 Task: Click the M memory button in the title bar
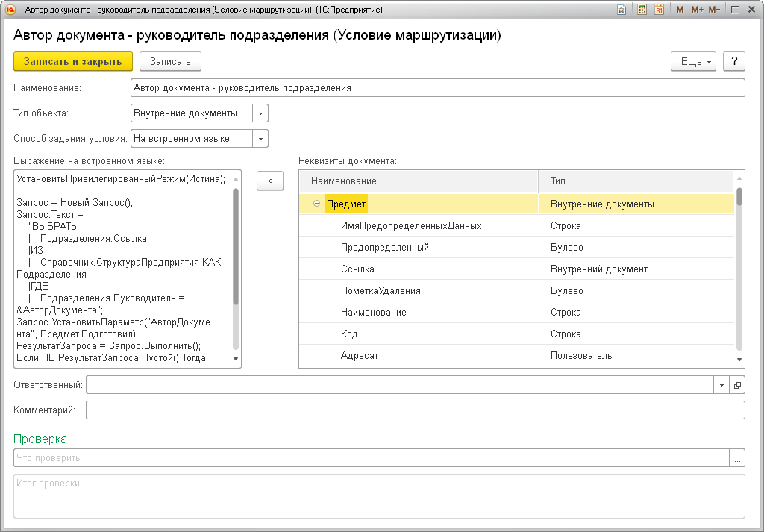click(x=680, y=10)
